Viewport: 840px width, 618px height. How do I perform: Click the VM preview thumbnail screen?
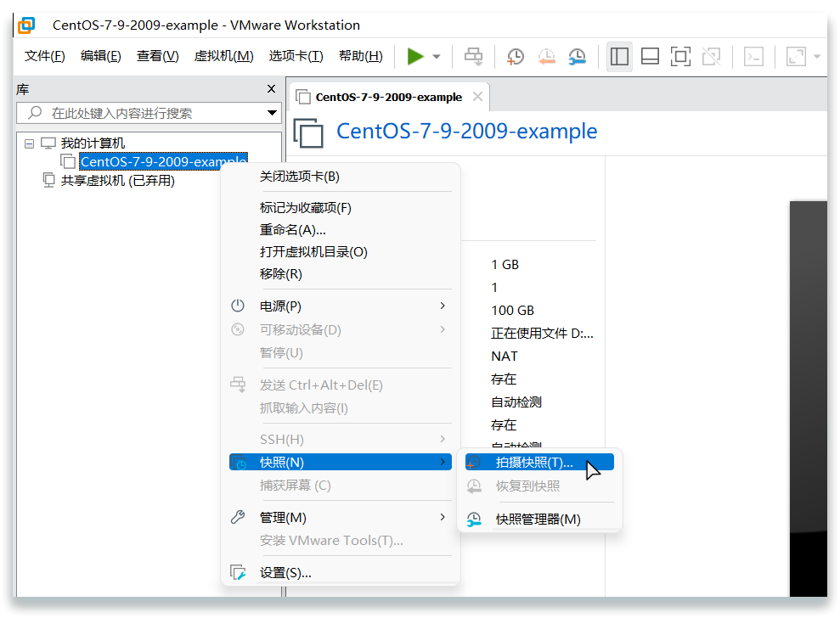(809, 398)
